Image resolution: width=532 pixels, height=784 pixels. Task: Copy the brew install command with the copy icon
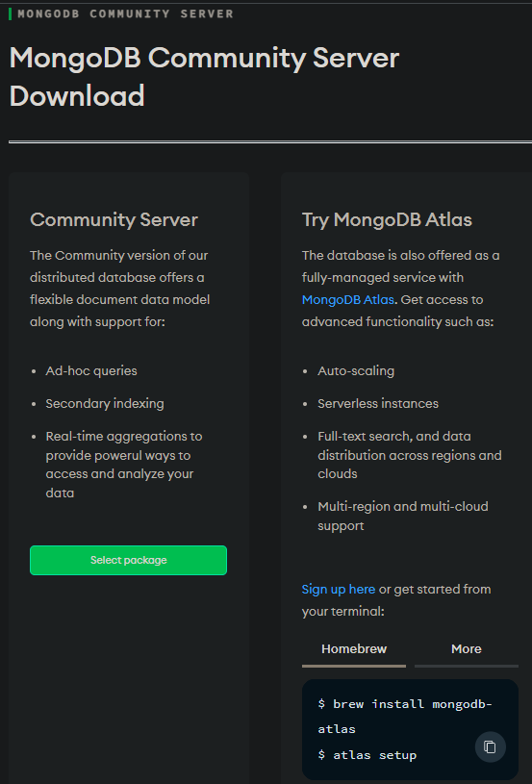(x=490, y=747)
